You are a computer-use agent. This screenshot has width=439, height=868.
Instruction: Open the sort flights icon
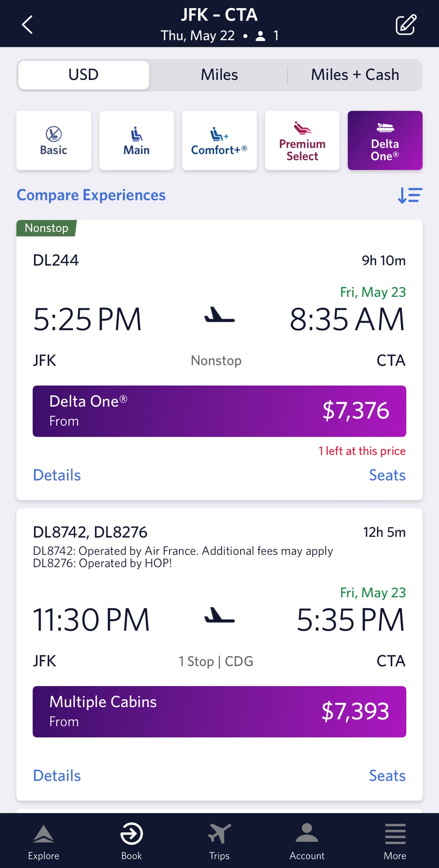[410, 195]
